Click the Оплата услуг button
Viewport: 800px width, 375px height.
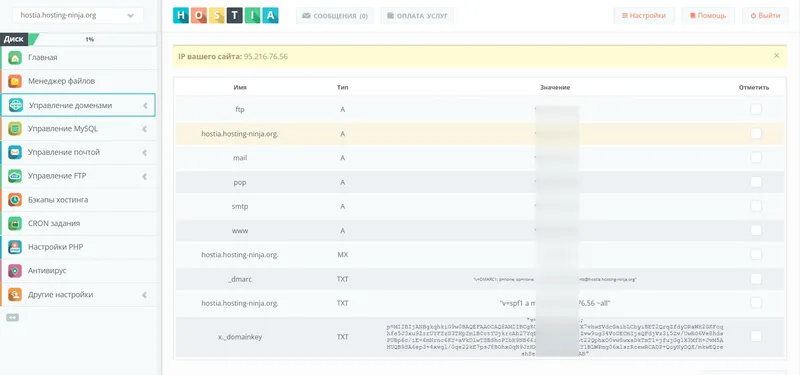(x=417, y=16)
